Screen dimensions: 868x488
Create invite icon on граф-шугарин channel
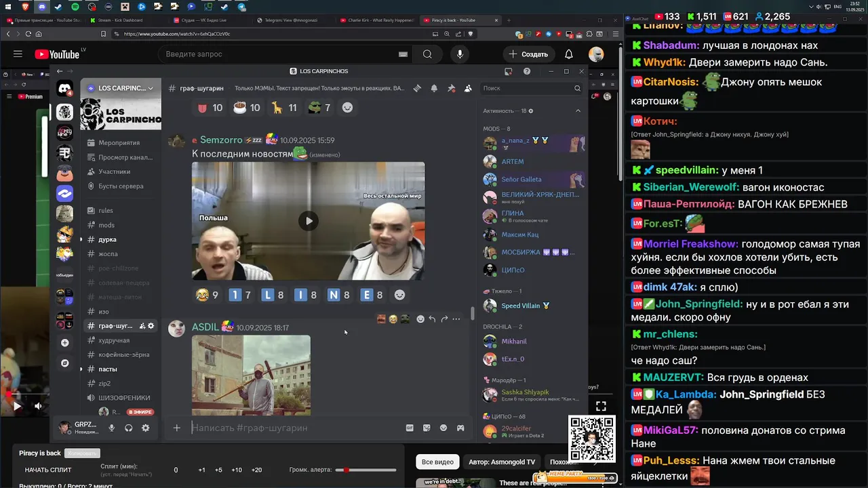(x=142, y=326)
